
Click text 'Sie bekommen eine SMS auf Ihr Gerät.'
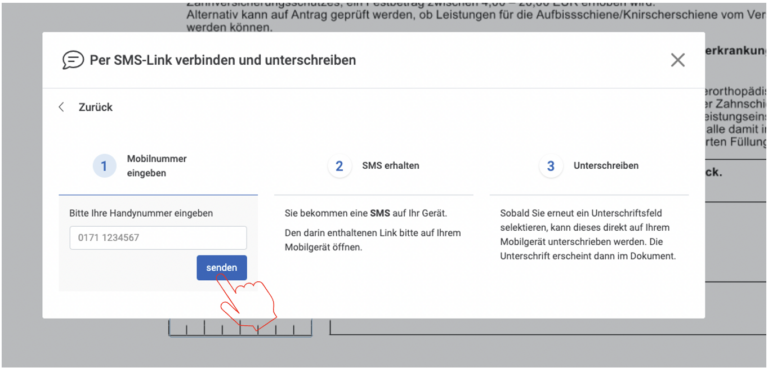click(366, 214)
